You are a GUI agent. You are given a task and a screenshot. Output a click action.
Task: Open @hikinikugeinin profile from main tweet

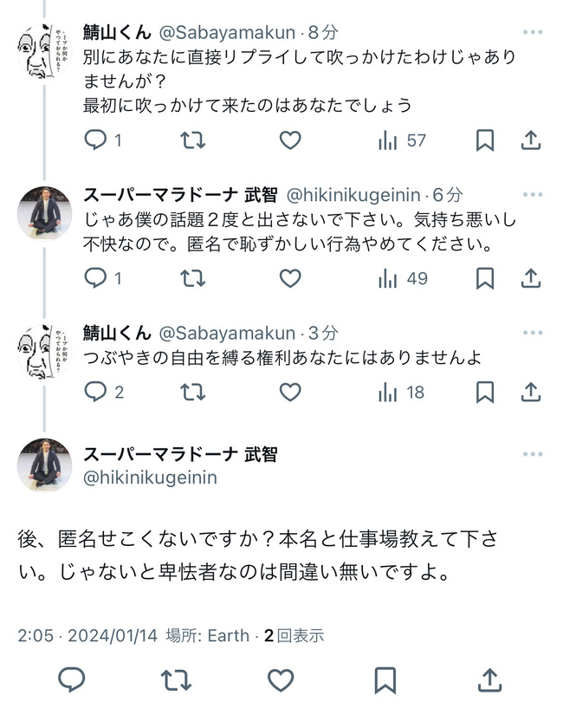[x=150, y=478]
